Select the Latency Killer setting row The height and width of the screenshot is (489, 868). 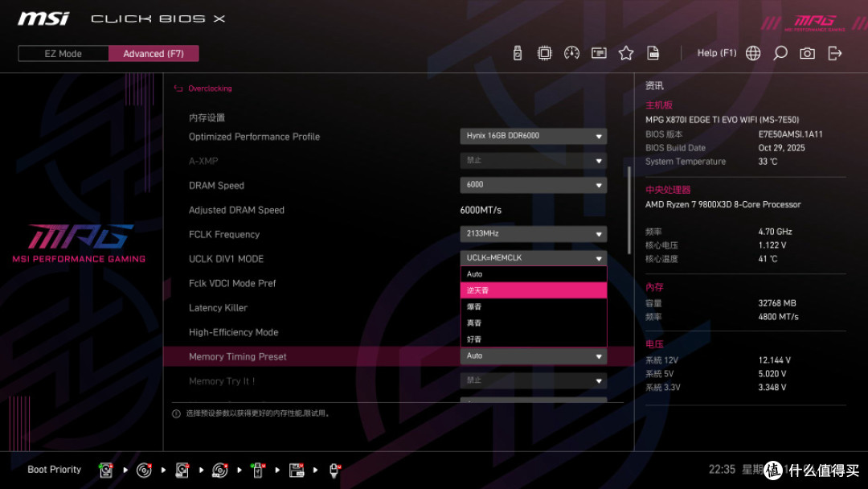[x=218, y=308]
